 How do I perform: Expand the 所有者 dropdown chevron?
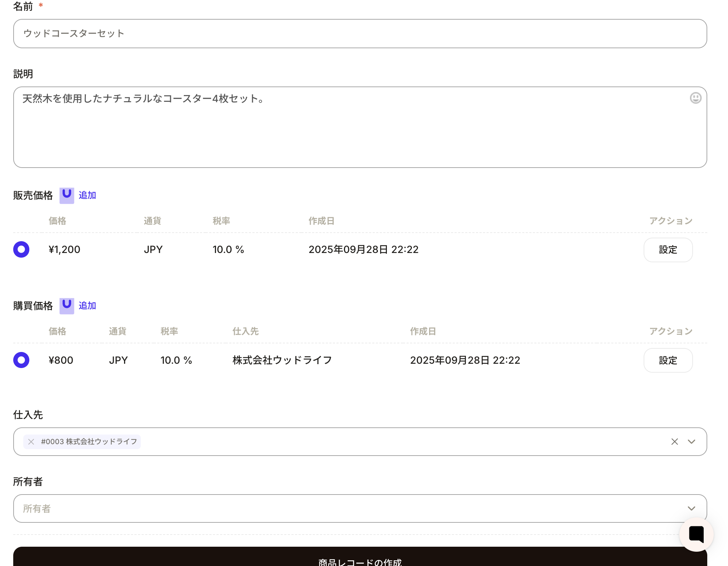[x=691, y=508]
